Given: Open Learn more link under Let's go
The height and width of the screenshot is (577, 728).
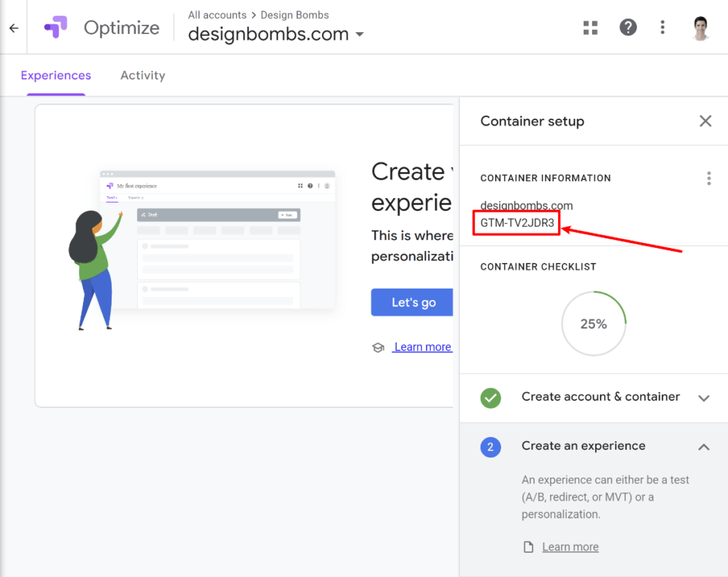Looking at the screenshot, I should tap(422, 347).
